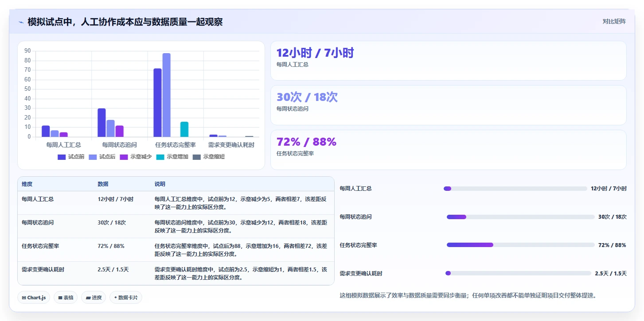Toggle the 试点后 legend entry
644x321 pixels.
(x=102, y=157)
